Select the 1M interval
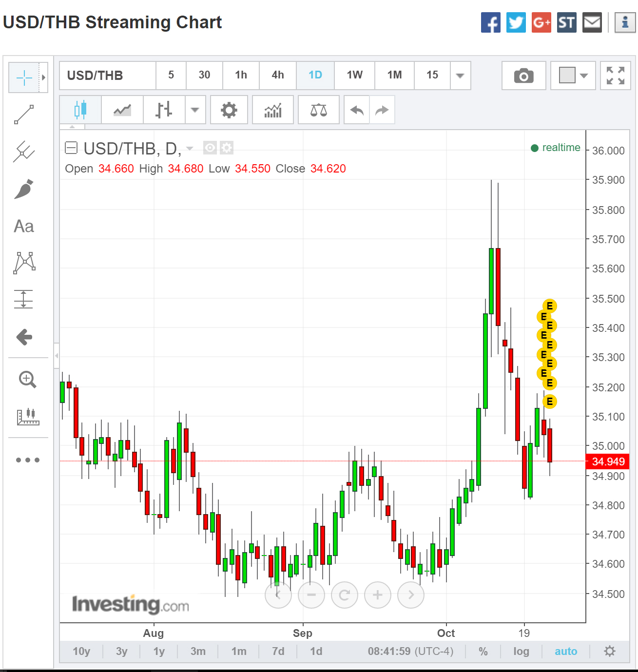 point(395,76)
